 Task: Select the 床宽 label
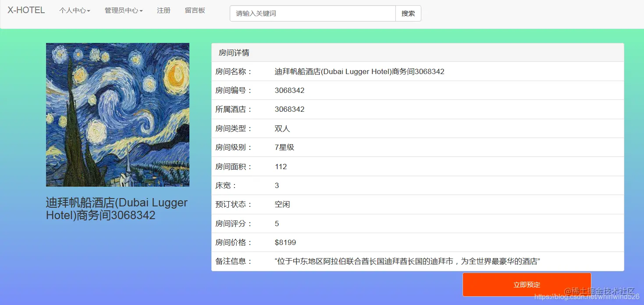point(226,186)
